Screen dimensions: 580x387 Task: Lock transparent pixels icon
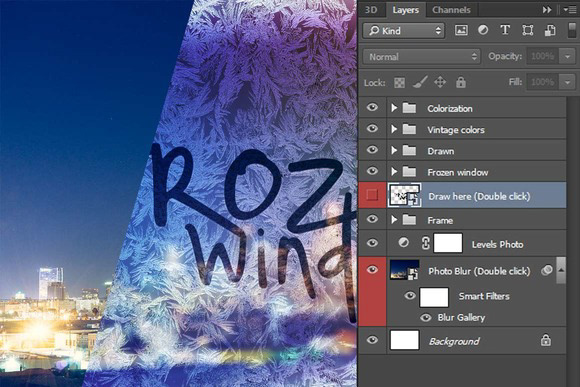[399, 83]
